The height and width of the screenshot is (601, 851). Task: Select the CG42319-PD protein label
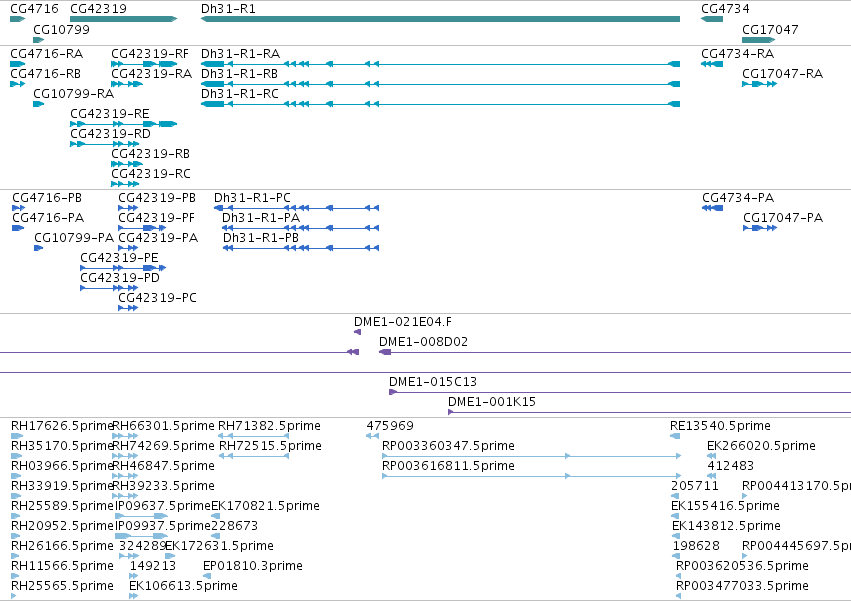120,278
